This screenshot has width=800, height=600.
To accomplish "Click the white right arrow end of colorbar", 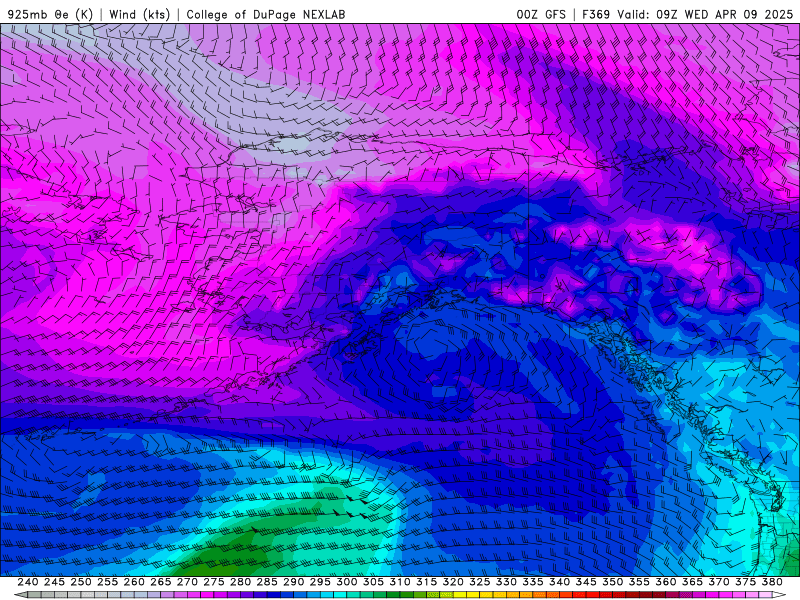I will click(x=779, y=595).
